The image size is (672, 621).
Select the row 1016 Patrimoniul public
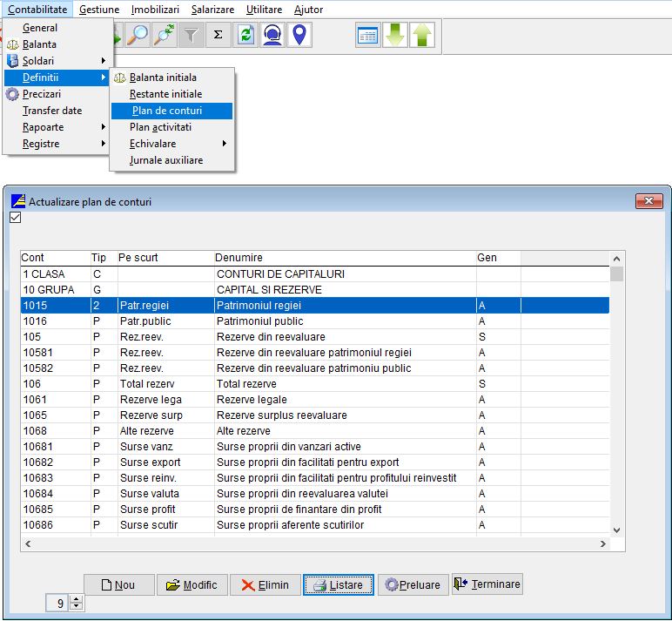pos(315,321)
